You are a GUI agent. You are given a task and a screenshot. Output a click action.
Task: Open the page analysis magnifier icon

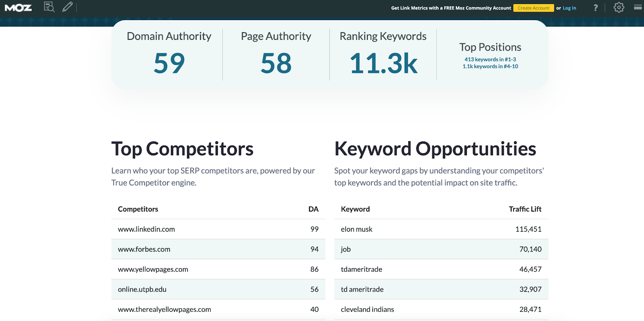pos(49,7)
